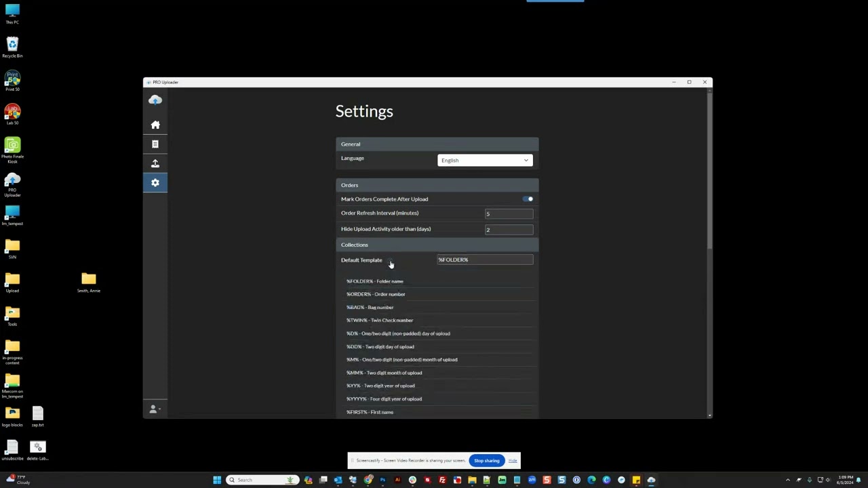Image resolution: width=868 pixels, height=488 pixels.
Task: Click the taskbar clock showing 1:09 PM
Action: coord(846,480)
